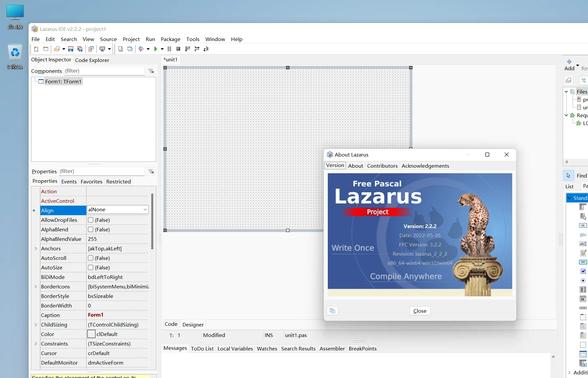Open the Align property dropdown

(x=145, y=209)
